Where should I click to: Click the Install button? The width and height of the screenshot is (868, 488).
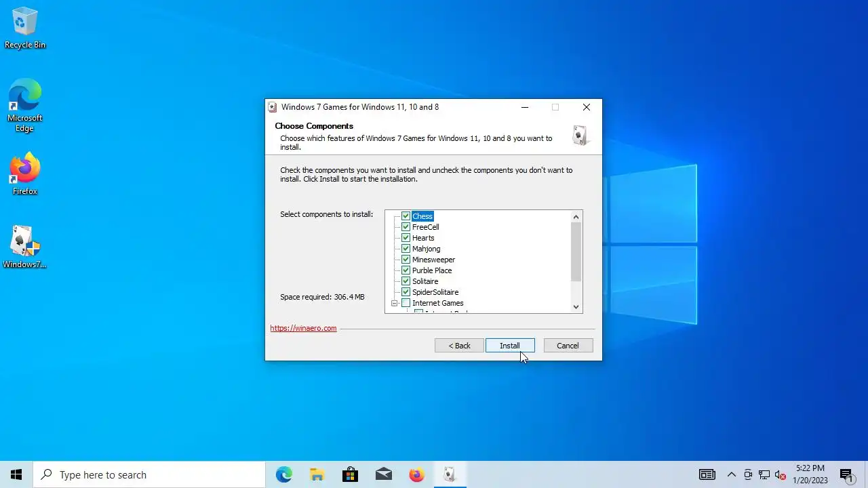click(510, 346)
